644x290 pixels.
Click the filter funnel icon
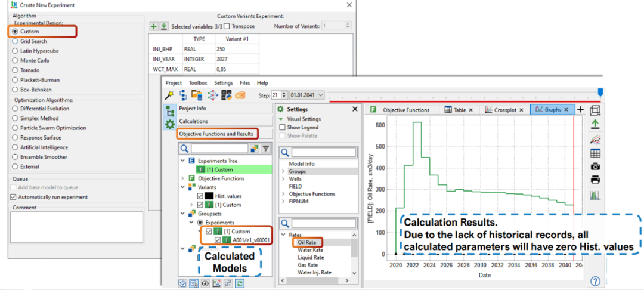pos(266,149)
